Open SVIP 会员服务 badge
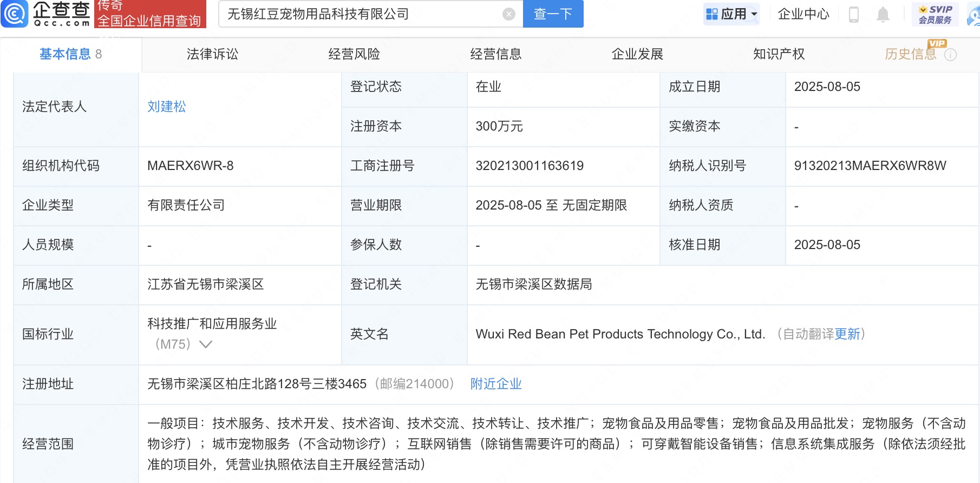Screen dimensions: 980x483 pos(935,14)
